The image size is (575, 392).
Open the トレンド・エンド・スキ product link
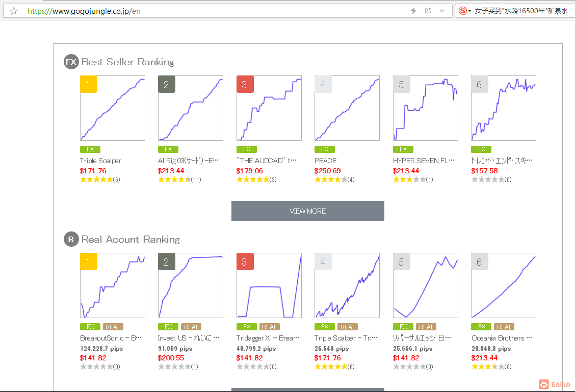502,161
